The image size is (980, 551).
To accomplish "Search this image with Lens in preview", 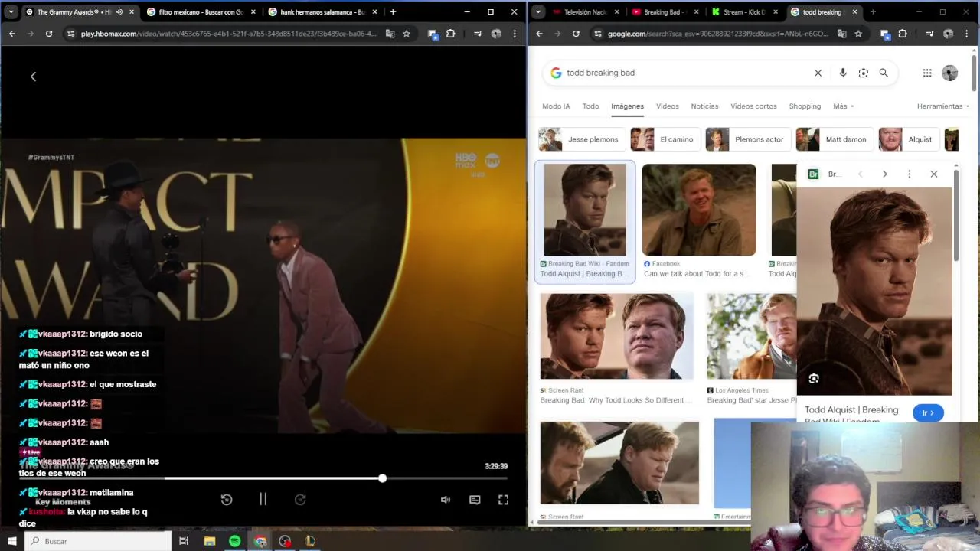I will (x=814, y=379).
